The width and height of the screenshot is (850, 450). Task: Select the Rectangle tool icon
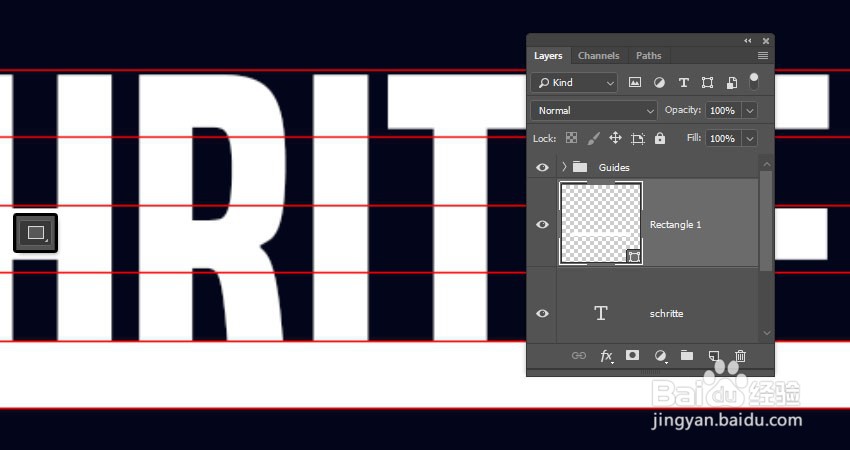click(x=36, y=233)
